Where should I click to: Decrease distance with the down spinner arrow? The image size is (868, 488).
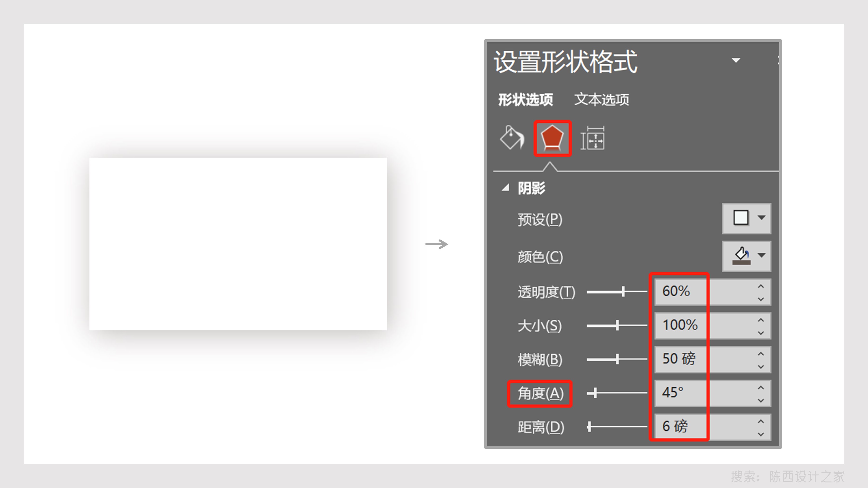pyautogui.click(x=760, y=435)
